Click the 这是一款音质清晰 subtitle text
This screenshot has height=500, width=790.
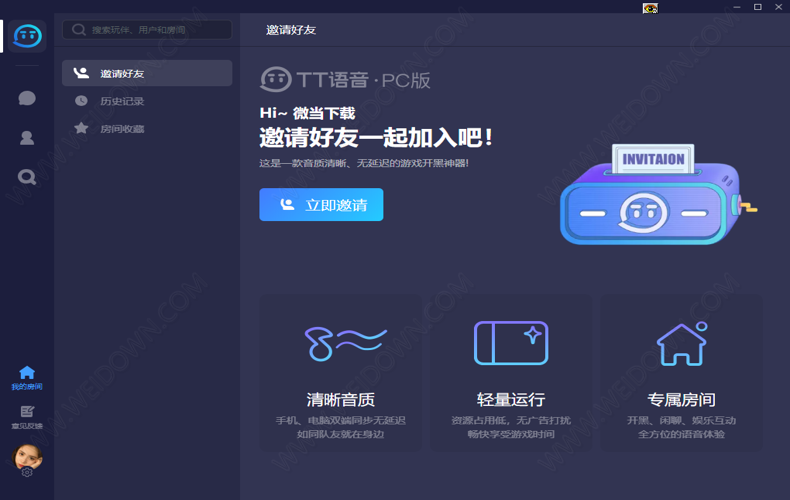pos(364,163)
